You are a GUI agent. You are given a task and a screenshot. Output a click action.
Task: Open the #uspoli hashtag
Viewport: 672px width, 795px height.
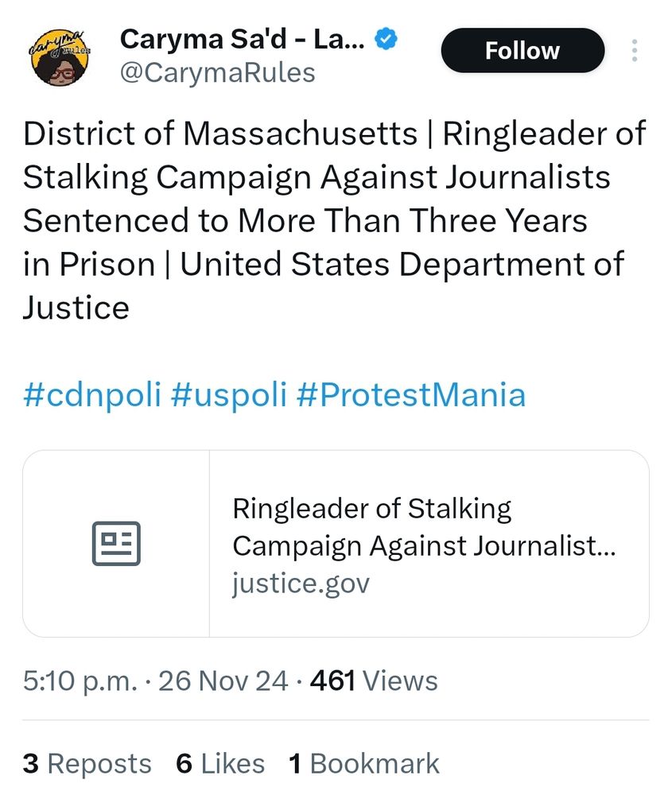(229, 394)
